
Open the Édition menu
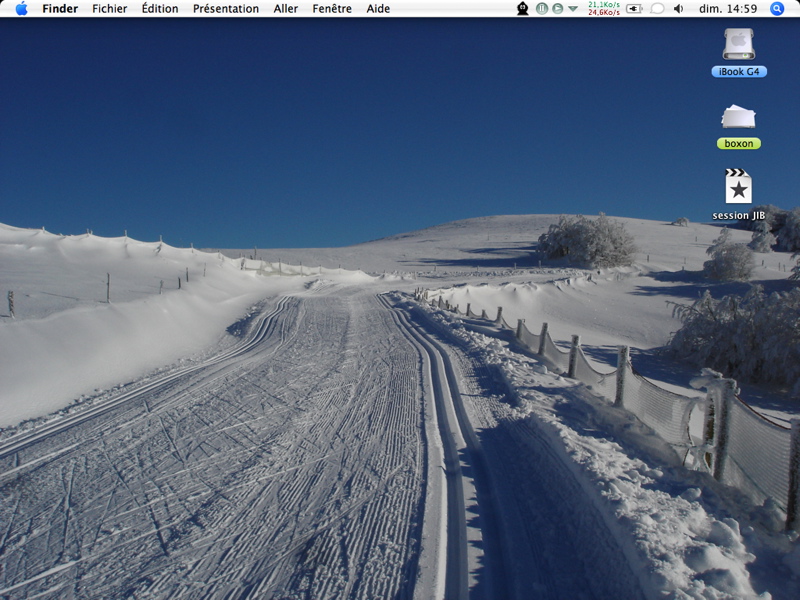pyautogui.click(x=160, y=9)
